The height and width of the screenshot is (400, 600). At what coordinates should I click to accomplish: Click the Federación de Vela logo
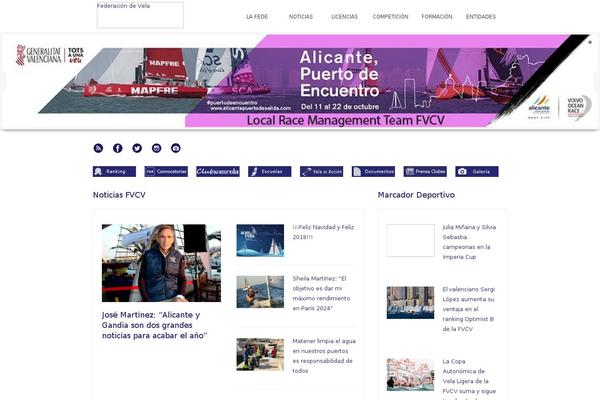140,15
